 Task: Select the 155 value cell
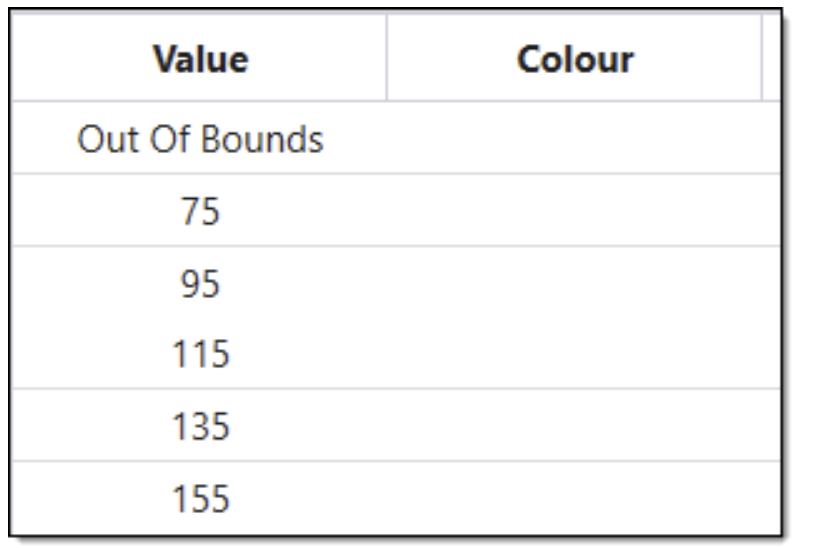coord(201,496)
